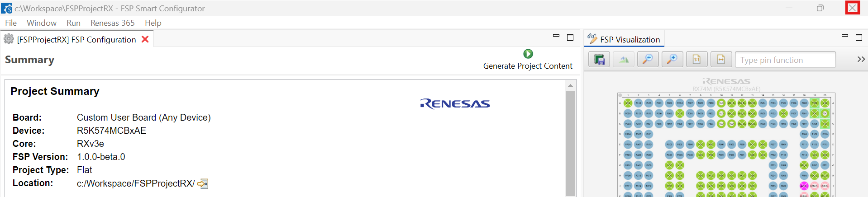Click the FSP Smart Configurator app icon
The height and width of the screenshot is (197, 868).
pos(7,8)
